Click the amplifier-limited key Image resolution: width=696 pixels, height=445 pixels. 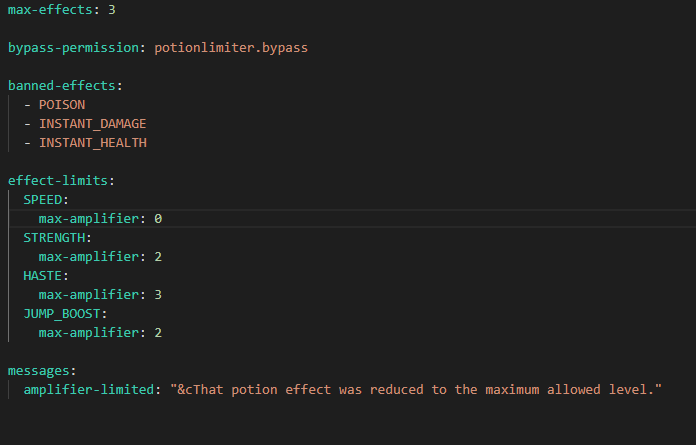pos(89,390)
